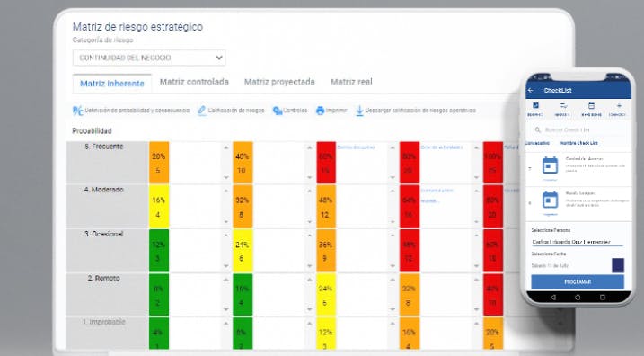Tap the PROGRAMAR button on the phone
The width and height of the screenshot is (644, 356).
578,282
